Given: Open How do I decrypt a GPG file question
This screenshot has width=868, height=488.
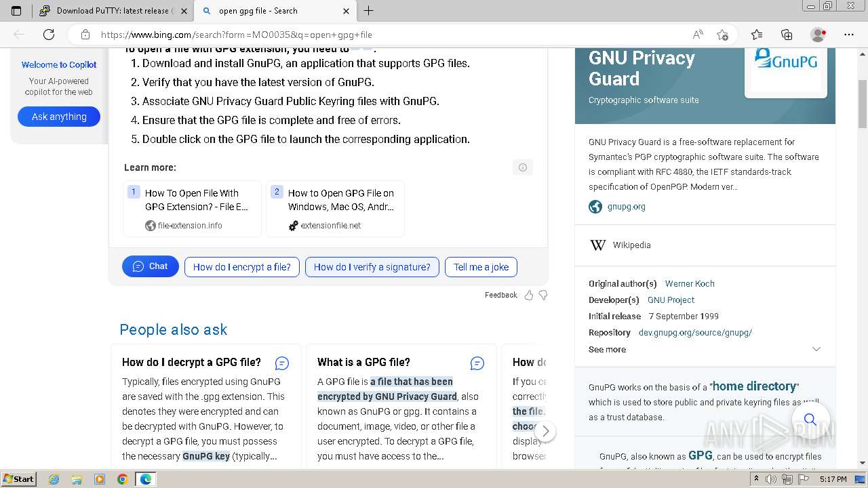Looking at the screenshot, I should coord(191,363).
